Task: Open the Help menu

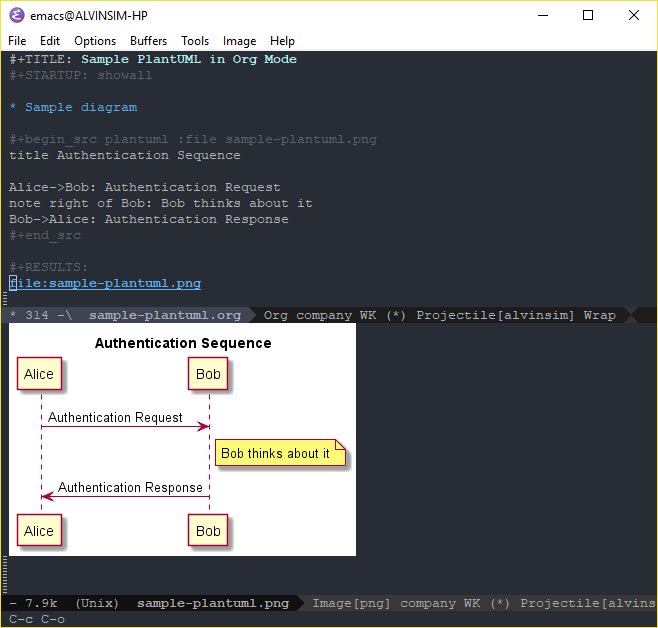Action: (282, 41)
